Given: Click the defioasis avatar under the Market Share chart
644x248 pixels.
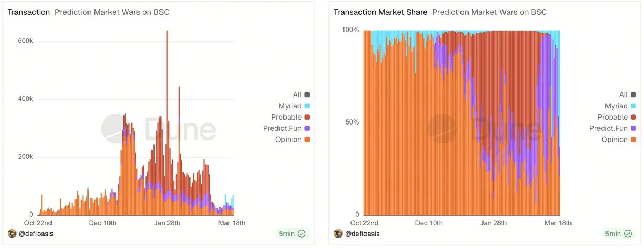Looking at the screenshot, I should tap(338, 234).
